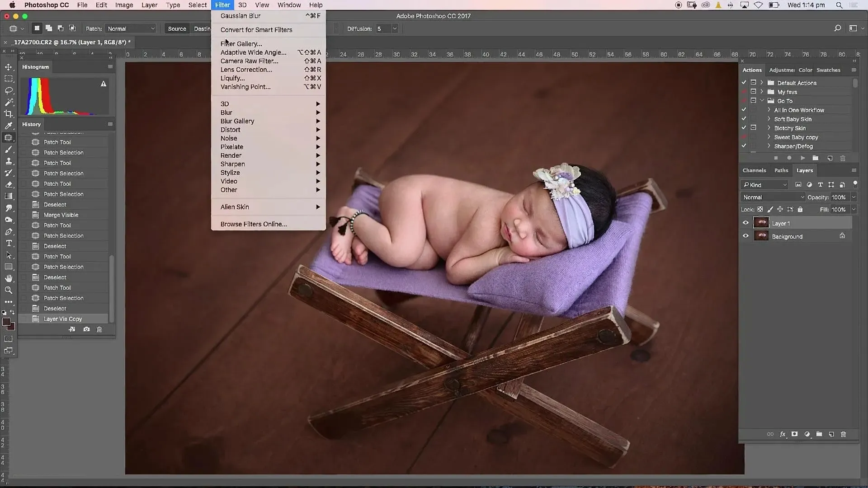Open Patch mode Normal dropdown
Screen dimensions: 868x488
[x=131, y=28]
